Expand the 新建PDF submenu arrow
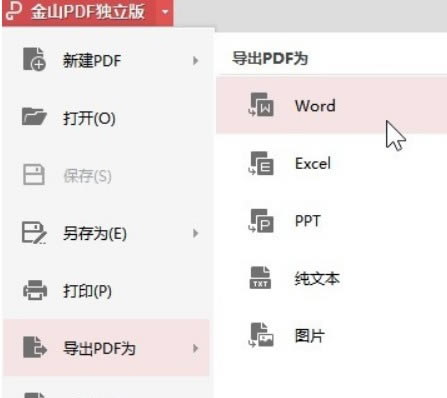The width and height of the screenshot is (447, 398). pos(195,61)
